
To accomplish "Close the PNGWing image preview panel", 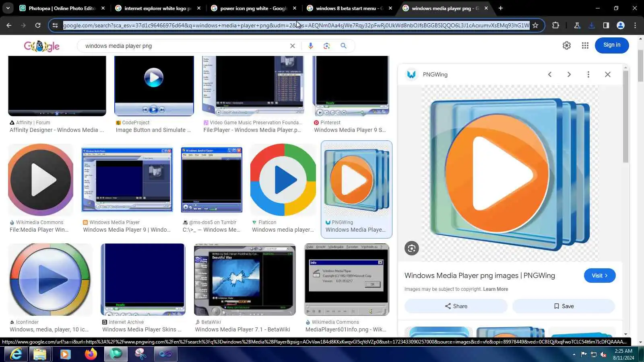I will point(608,74).
